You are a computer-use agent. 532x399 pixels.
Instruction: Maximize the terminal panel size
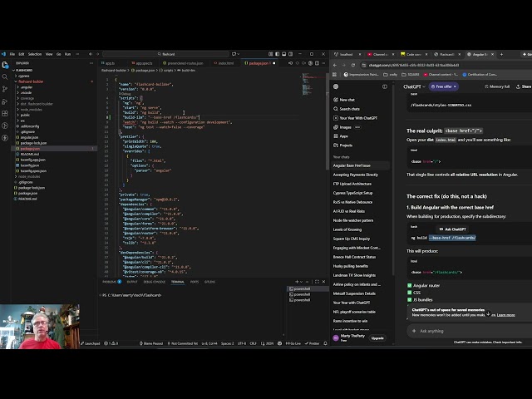(317, 282)
